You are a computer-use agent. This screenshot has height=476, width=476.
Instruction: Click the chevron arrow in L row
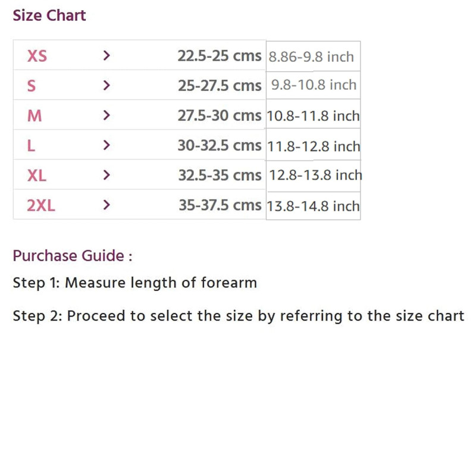tap(107, 145)
